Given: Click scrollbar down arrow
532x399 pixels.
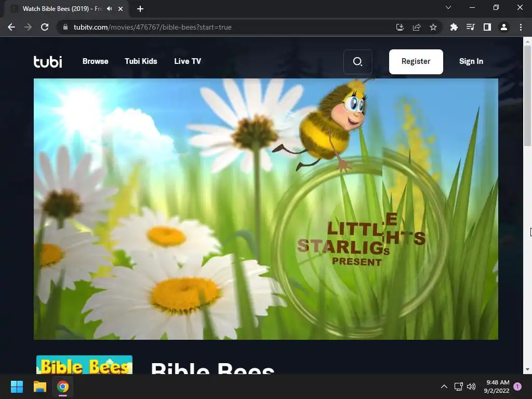Looking at the screenshot, I should [527, 369].
